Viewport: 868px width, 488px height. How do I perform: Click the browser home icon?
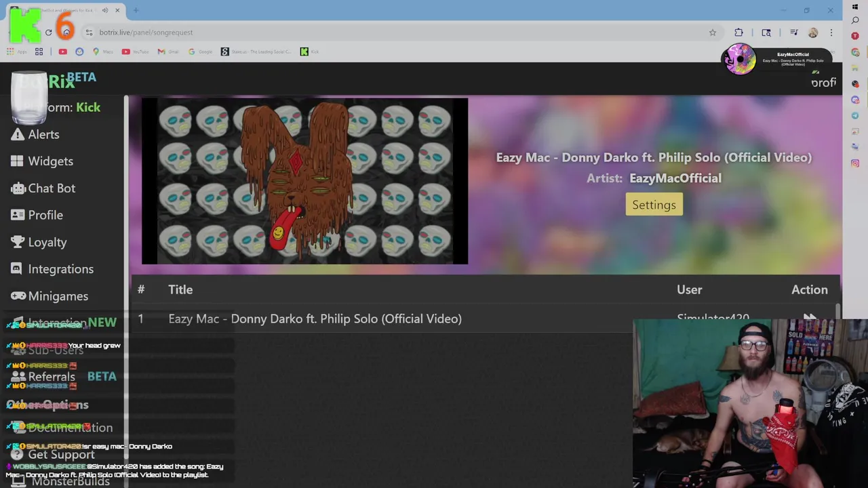click(66, 33)
